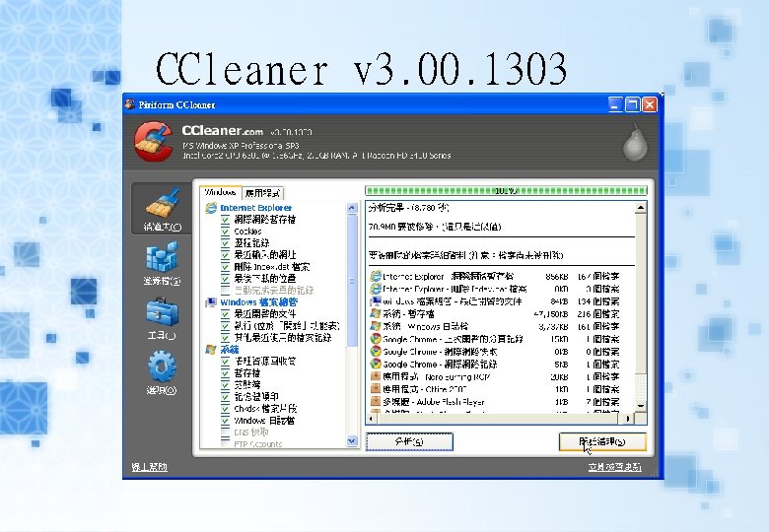Click the Windows flag icon on the 47,150KB row
Viewport: 769px width, 532px height.
[376, 313]
